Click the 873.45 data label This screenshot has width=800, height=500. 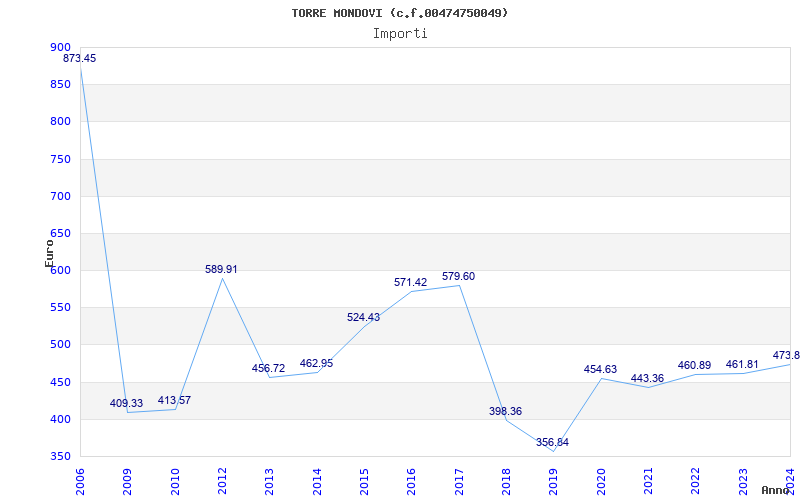[x=80, y=58]
